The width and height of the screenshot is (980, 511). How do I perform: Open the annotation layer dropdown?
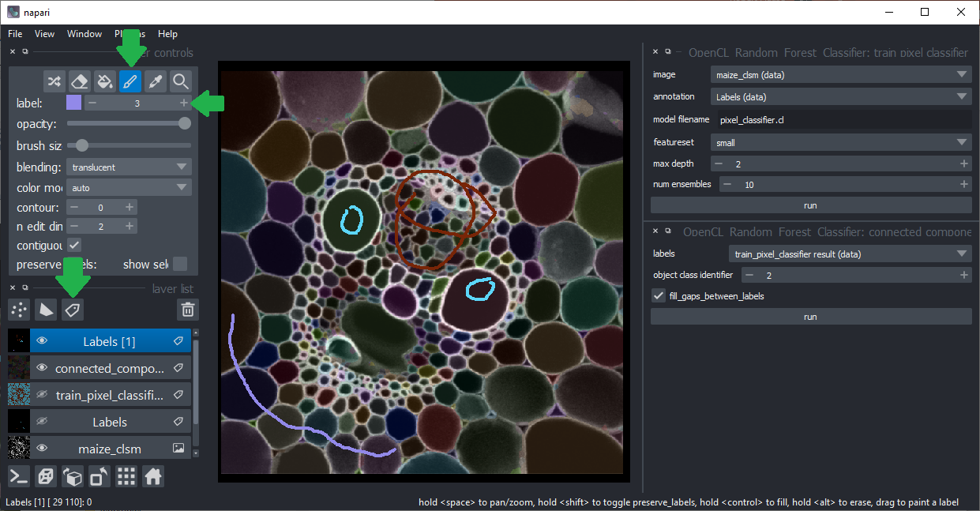point(840,97)
